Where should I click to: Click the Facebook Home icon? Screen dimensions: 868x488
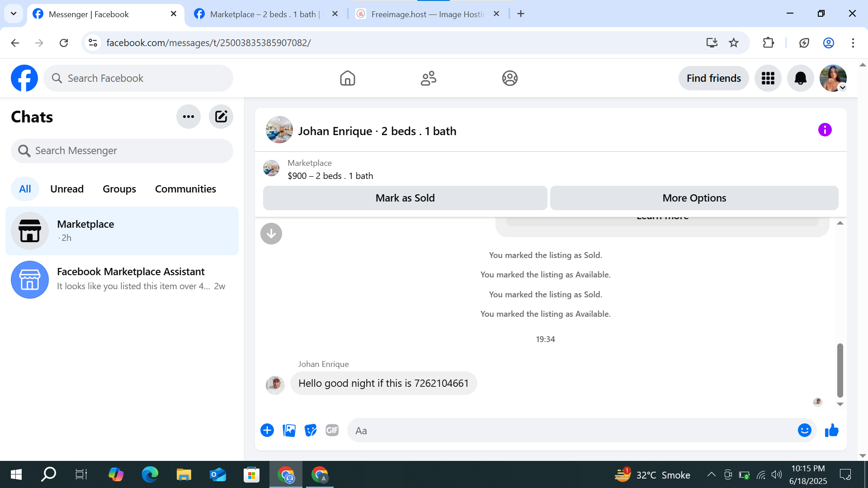347,78
